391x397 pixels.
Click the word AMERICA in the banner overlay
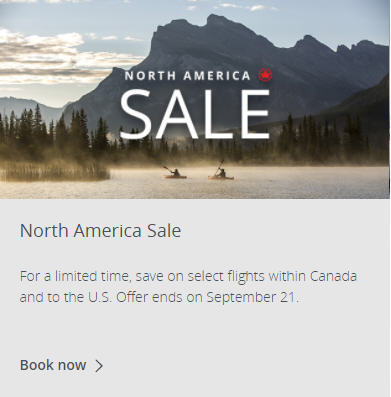[217, 76]
